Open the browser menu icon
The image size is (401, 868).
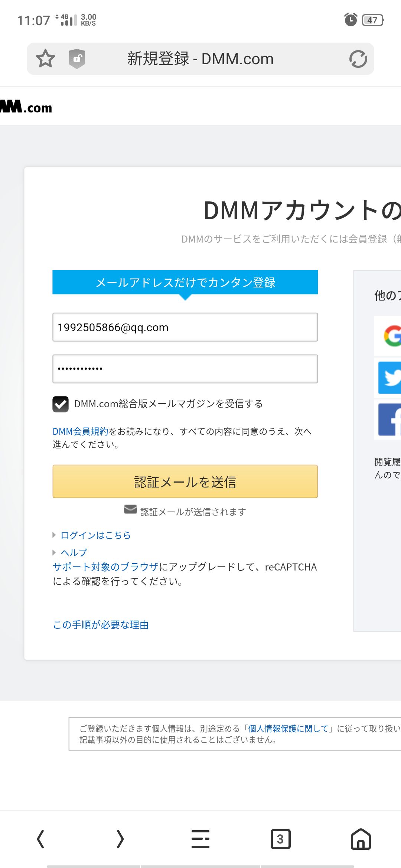(x=200, y=839)
